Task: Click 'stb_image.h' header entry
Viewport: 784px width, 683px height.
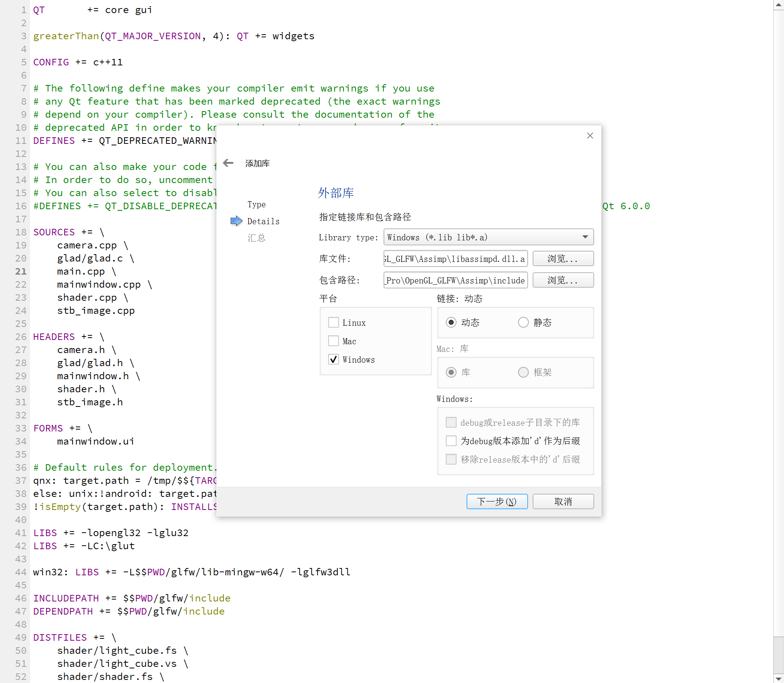Action: pos(90,402)
